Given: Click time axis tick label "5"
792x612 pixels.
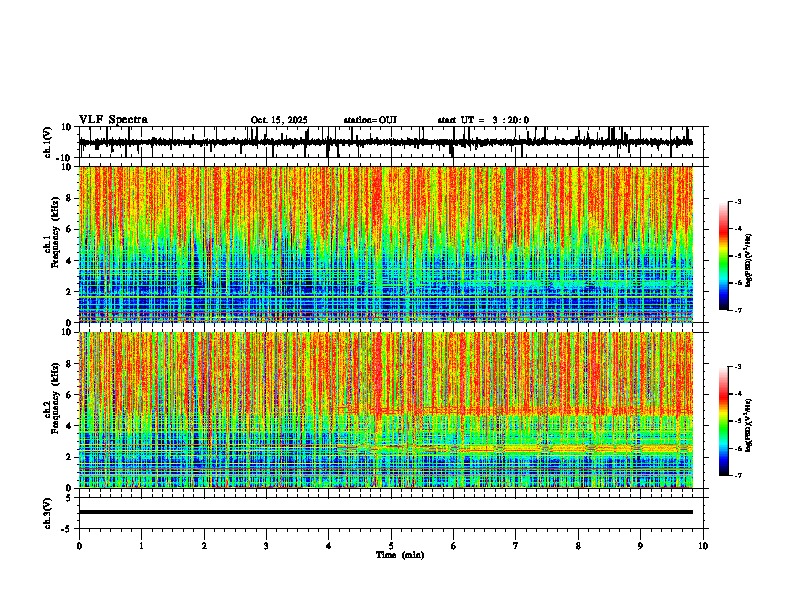Looking at the screenshot, I should (391, 546).
